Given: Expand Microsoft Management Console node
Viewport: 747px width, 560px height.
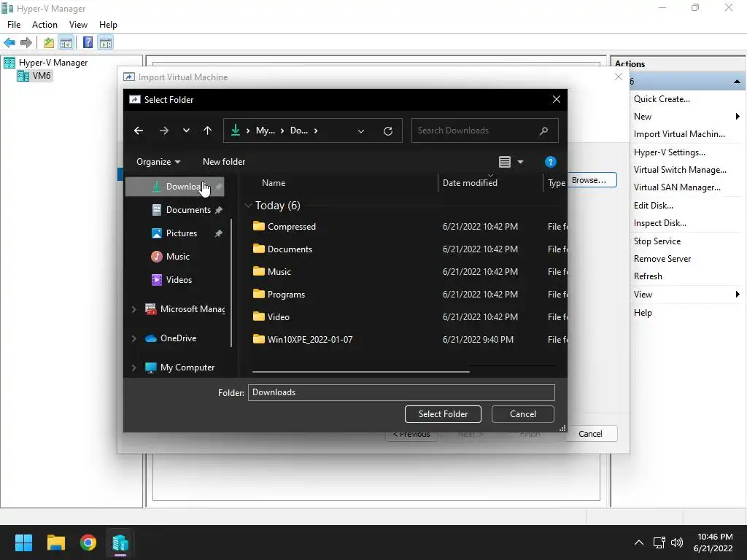Looking at the screenshot, I should pos(134,309).
